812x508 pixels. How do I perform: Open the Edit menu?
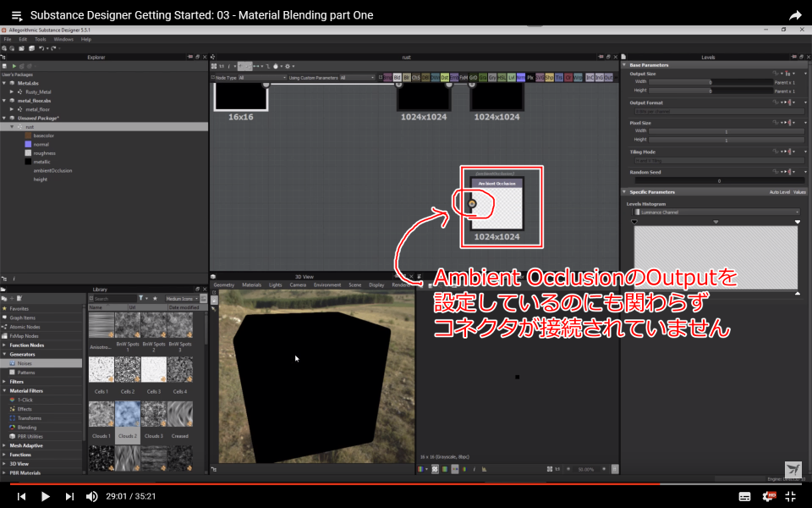point(23,40)
